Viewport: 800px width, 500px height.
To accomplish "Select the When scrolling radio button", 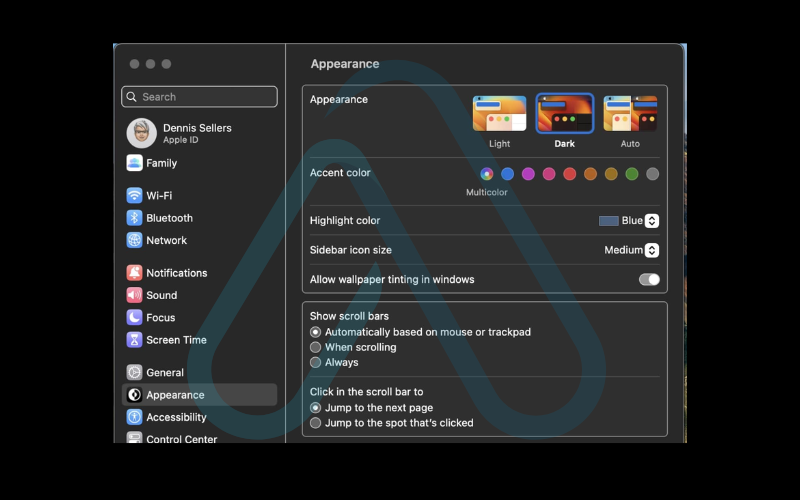I will (x=315, y=347).
